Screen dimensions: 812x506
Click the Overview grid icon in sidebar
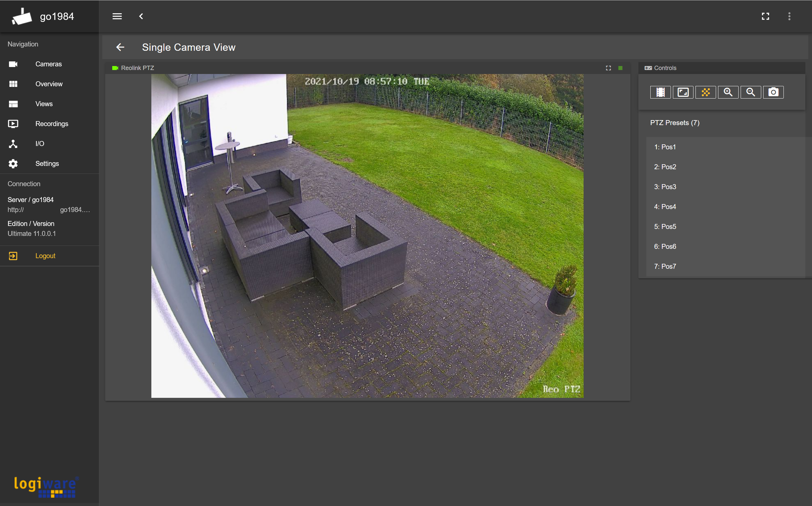pos(13,84)
